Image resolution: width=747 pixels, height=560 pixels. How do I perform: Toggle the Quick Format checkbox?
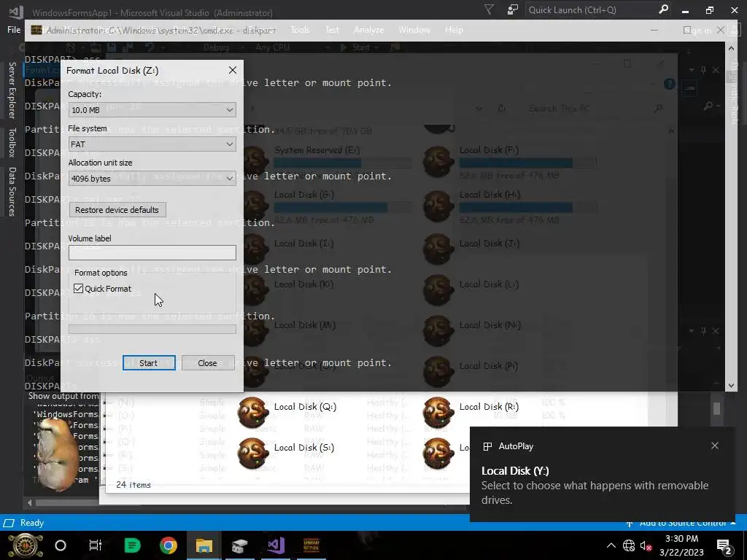pos(79,289)
